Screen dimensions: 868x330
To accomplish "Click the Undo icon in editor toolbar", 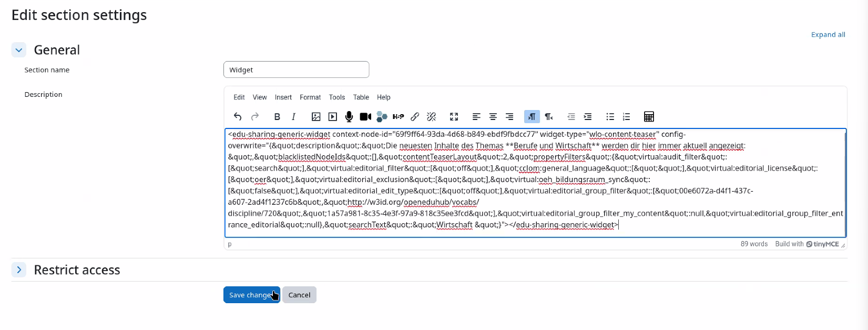I will 238,117.
